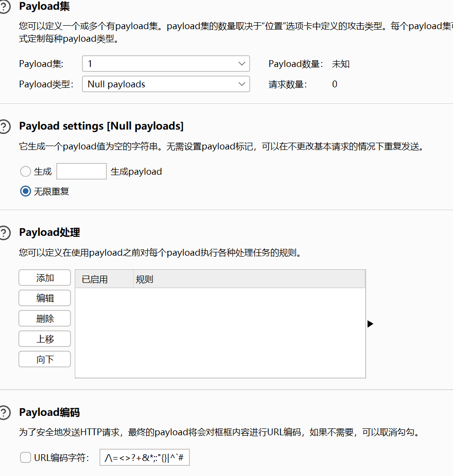Click the URL-encode characters text field
This screenshot has height=476, width=453.
pos(144,457)
